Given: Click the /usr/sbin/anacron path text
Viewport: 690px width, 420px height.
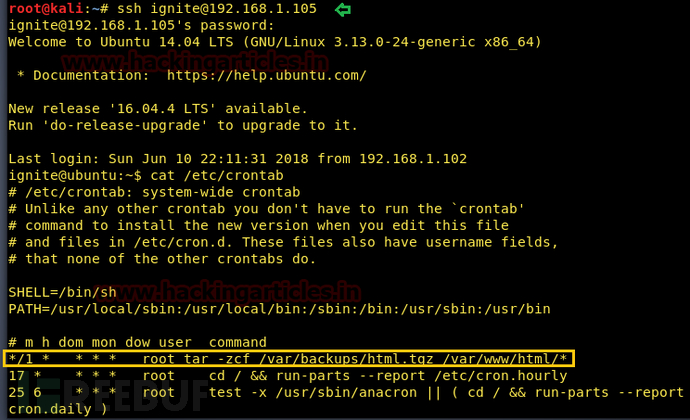Looking at the screenshot, I should pyautogui.click(x=346, y=393).
